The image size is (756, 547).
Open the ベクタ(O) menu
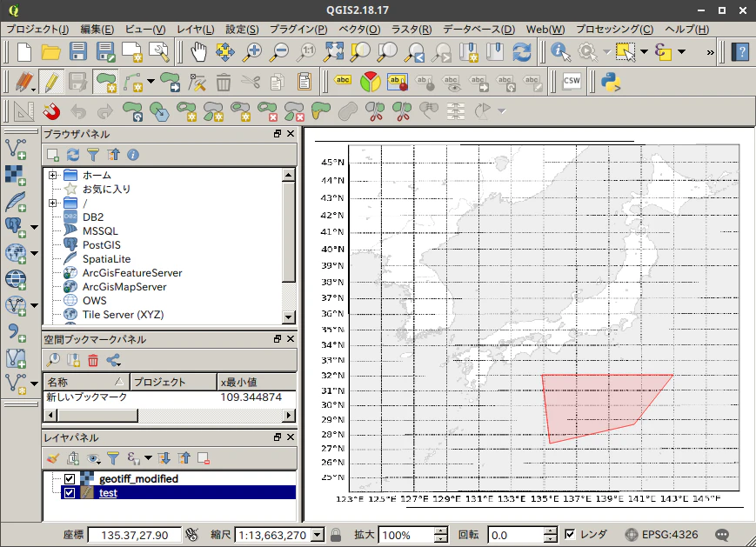359,29
